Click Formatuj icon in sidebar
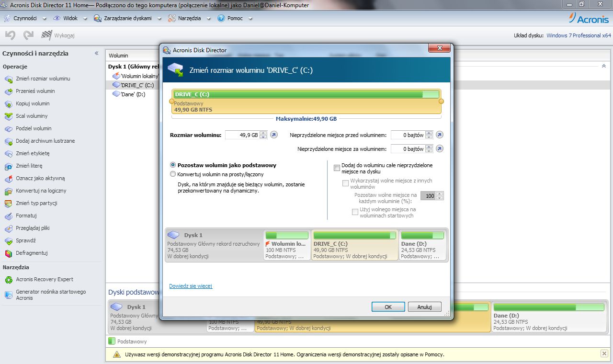The image size is (613, 364). pos(8,216)
